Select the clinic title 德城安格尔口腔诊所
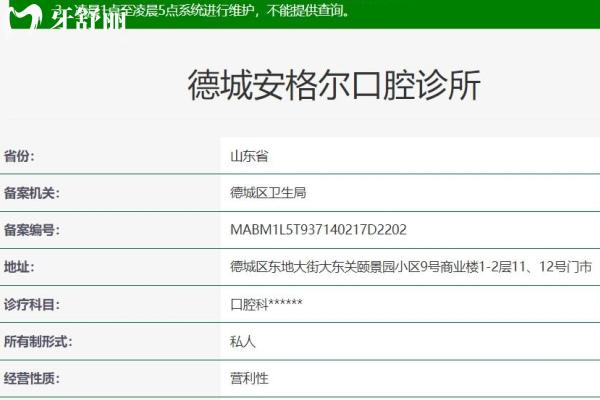The image size is (600, 400). click(x=334, y=85)
